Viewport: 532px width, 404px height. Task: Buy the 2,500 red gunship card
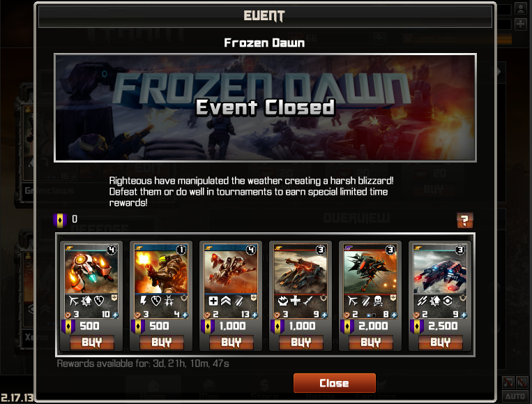pyautogui.click(x=441, y=342)
